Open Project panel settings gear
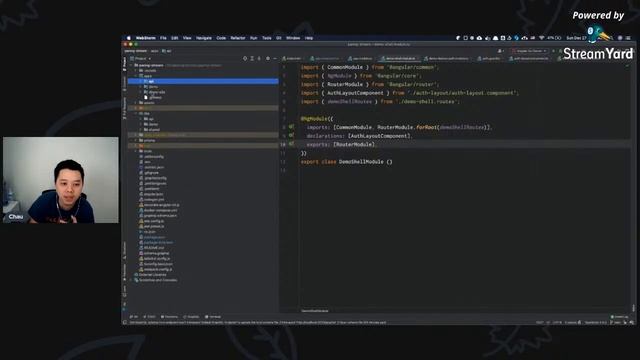Viewport: 640px width, 360px height. (268, 59)
